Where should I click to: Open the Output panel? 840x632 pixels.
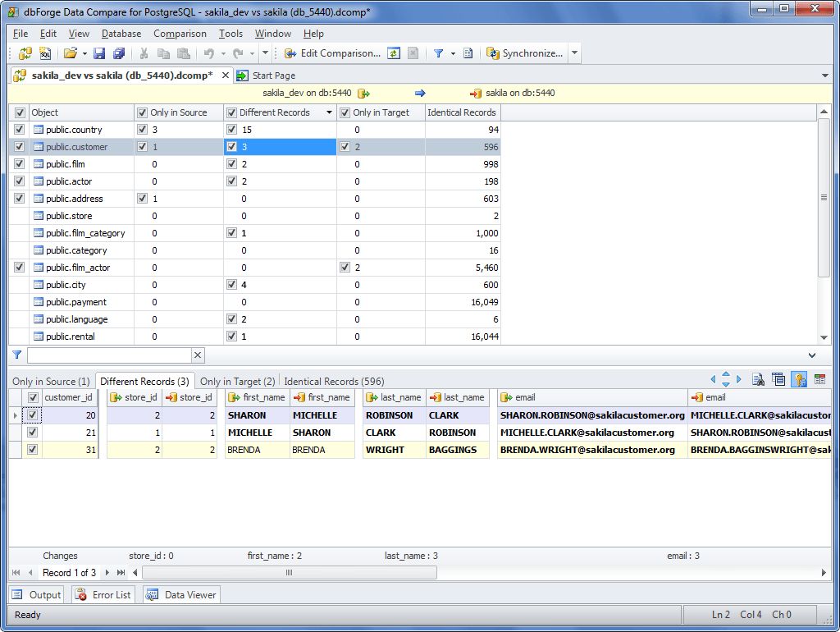coord(37,594)
